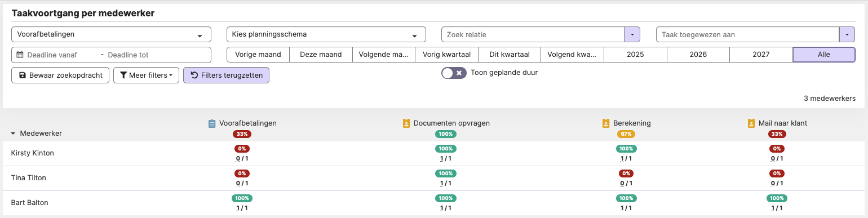This screenshot has height=218, width=868.
Task: Click Kirsty Kinton row name
Action: pos(33,153)
